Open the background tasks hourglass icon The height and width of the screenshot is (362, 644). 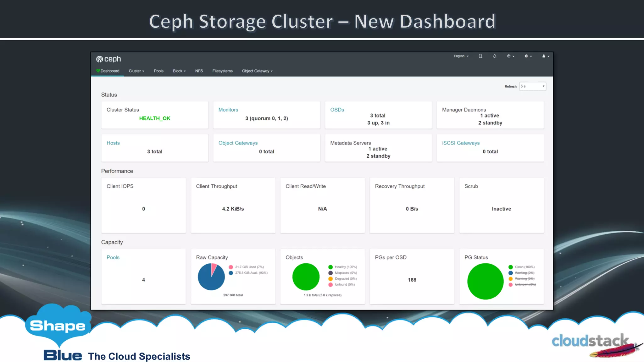[x=480, y=56]
